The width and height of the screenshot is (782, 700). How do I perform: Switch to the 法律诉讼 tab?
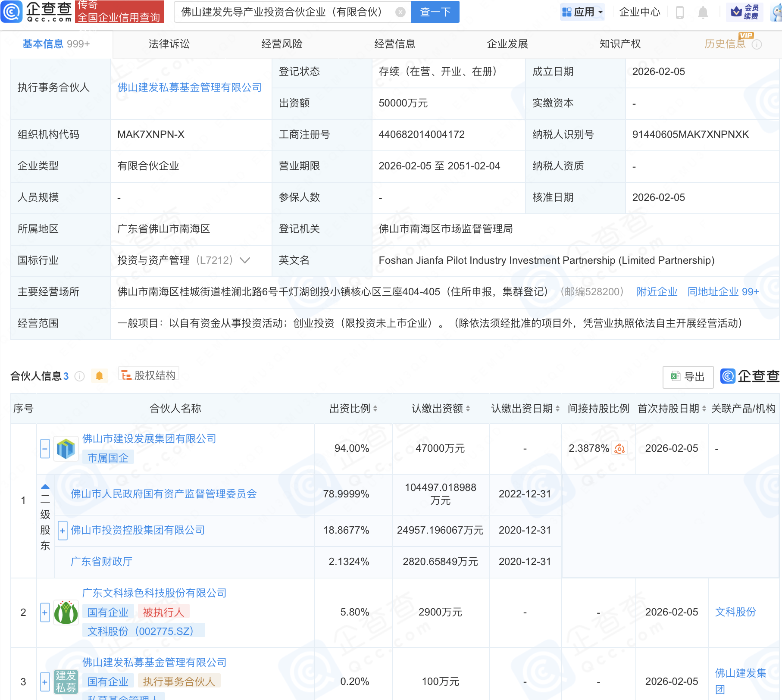coord(169,44)
